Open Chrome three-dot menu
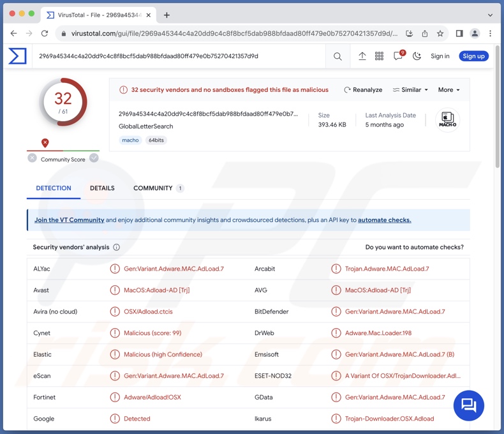The height and width of the screenshot is (434, 504). point(490,33)
